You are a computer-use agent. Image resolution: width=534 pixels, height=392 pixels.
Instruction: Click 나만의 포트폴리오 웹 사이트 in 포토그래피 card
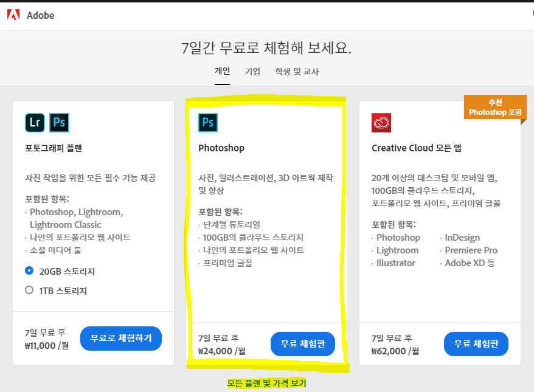coord(80,238)
